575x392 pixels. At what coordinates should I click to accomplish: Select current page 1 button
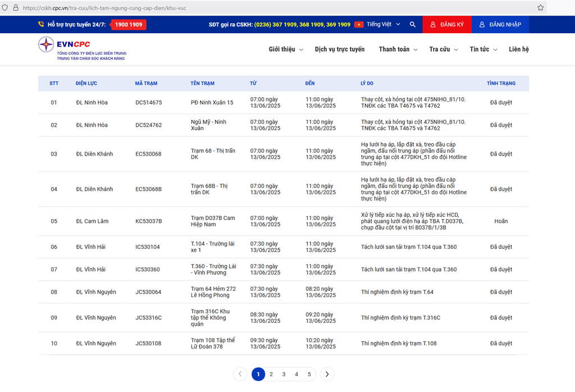(x=258, y=374)
